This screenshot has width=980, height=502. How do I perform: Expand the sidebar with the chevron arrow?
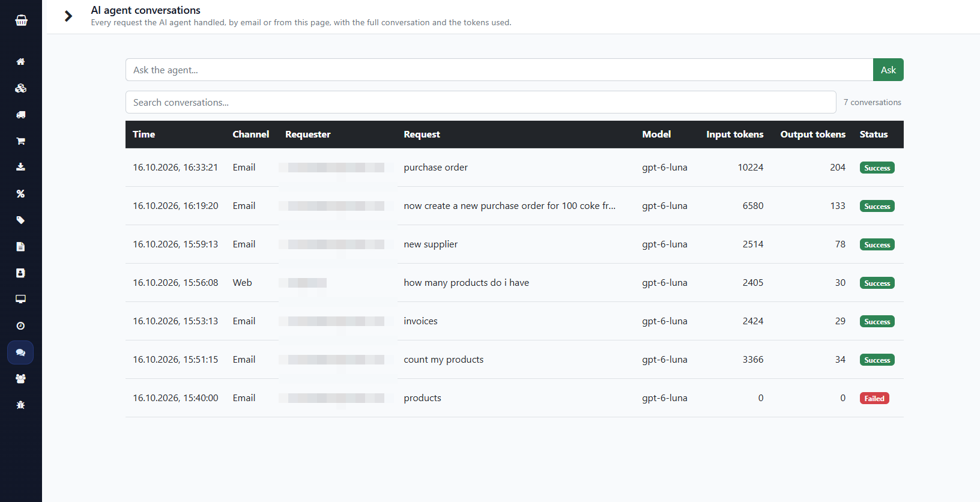coord(68,16)
